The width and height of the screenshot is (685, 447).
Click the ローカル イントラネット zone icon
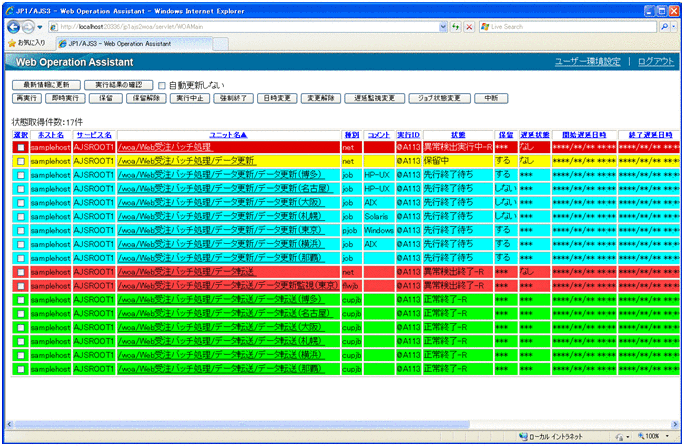524,438
